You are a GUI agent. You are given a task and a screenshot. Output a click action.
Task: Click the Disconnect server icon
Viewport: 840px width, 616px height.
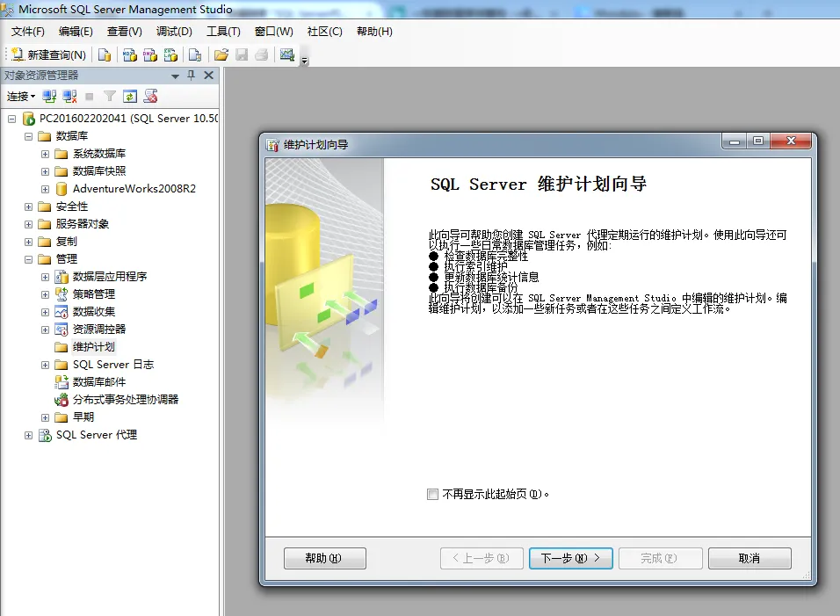(69, 97)
